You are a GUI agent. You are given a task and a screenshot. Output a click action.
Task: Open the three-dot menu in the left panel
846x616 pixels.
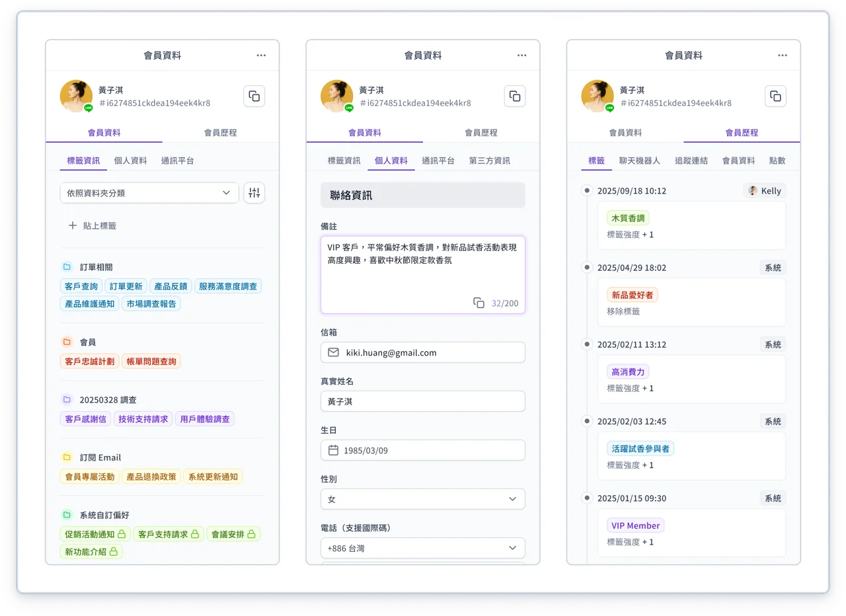262,56
